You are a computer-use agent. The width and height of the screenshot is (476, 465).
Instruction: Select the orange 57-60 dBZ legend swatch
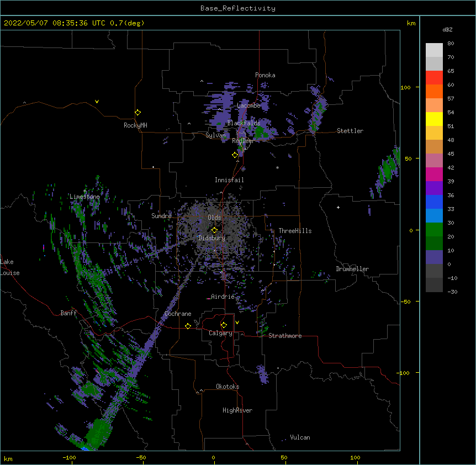click(434, 91)
